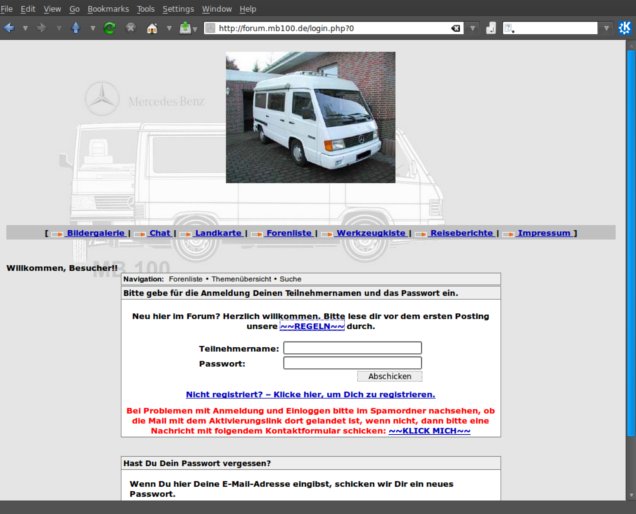Screen dimensions: 636x514
Task: Open the Bildergalerie link
Action: pos(96,233)
